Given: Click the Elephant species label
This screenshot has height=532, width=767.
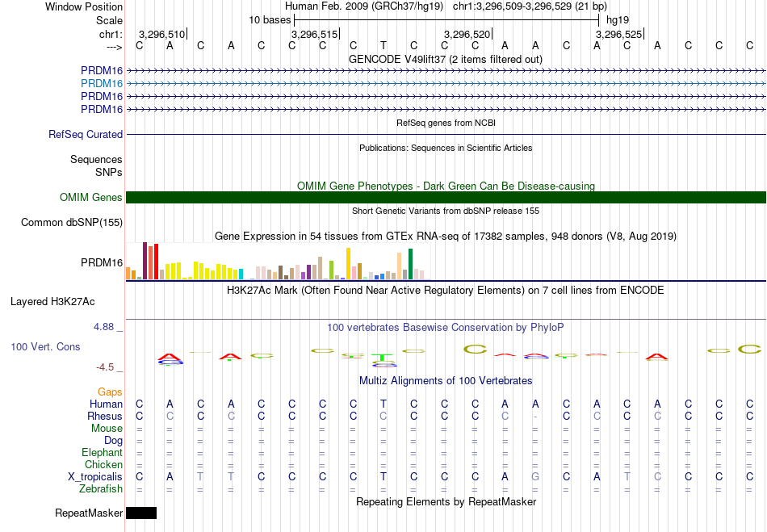Looking at the screenshot, I should pos(102,453).
